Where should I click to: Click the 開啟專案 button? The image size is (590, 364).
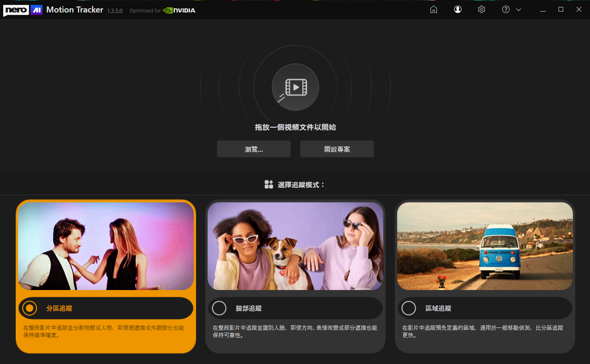(x=337, y=149)
